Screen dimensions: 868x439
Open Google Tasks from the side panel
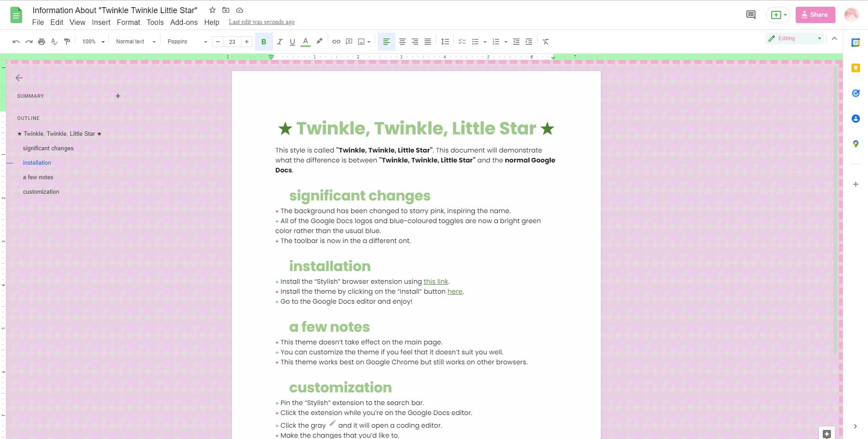pyautogui.click(x=856, y=93)
